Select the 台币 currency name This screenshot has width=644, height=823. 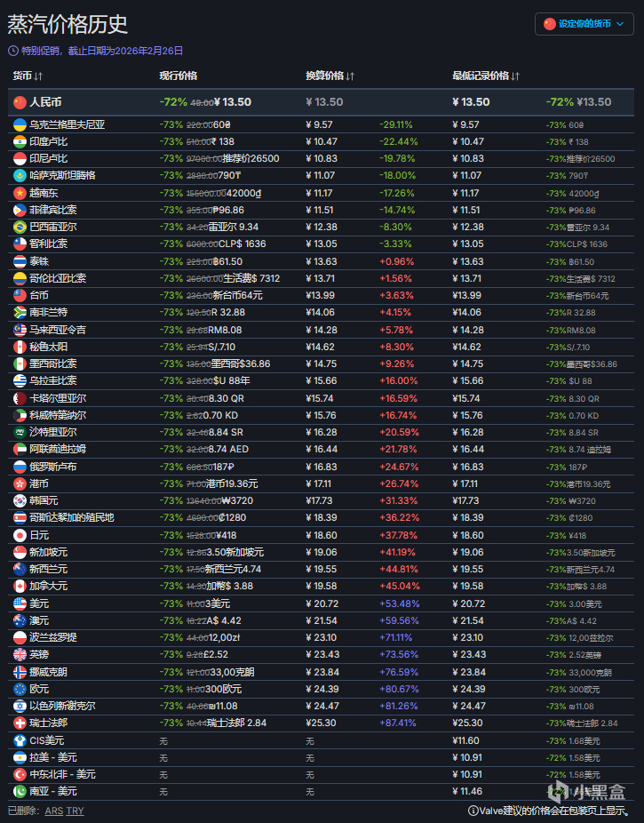tap(39, 295)
